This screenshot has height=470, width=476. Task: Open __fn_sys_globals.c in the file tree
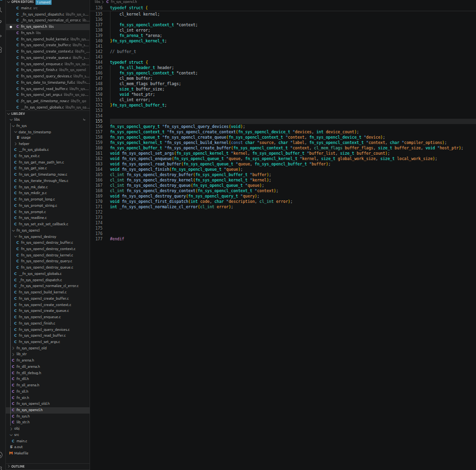coord(34,150)
